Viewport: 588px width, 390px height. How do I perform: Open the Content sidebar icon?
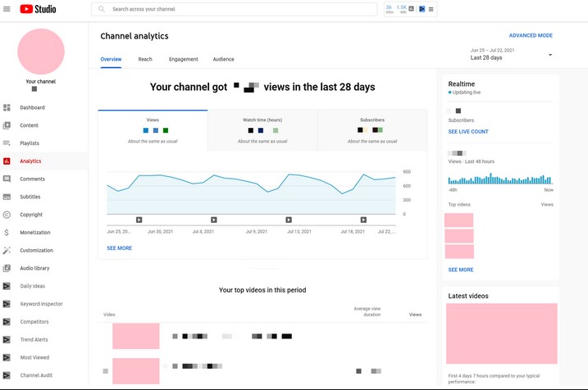(x=7, y=125)
